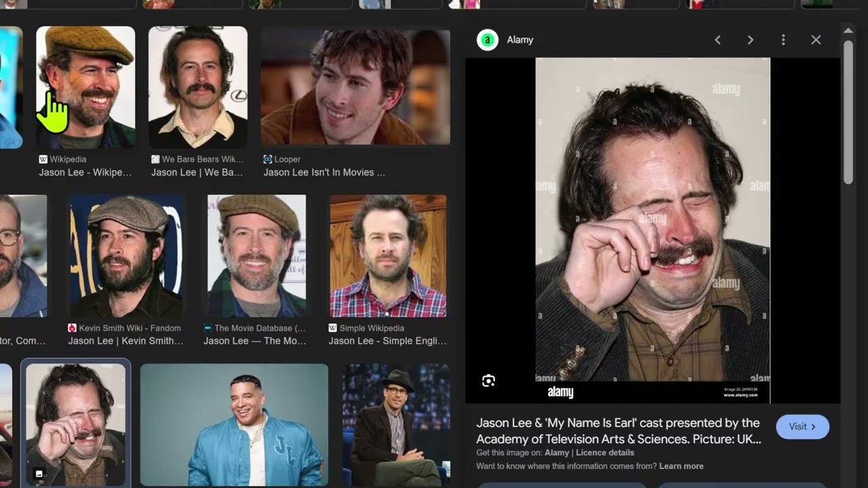Click the scrollbar up arrow

click(848, 30)
